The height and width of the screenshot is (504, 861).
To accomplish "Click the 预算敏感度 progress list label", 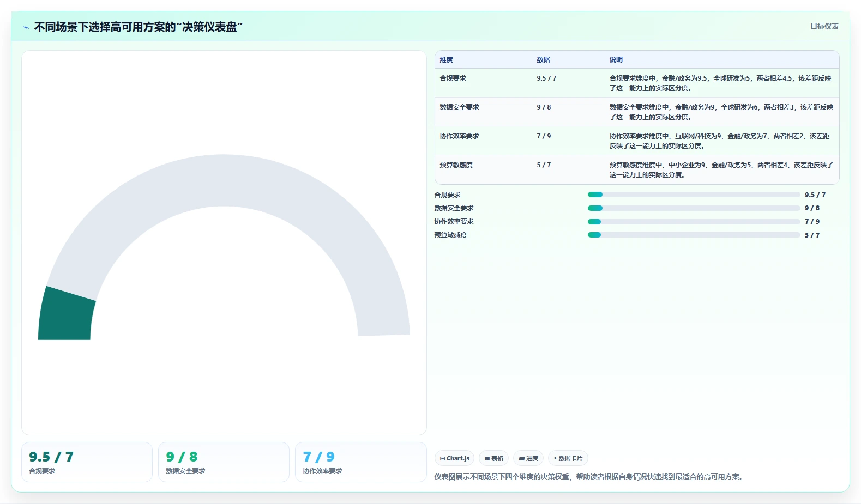I will 451,235.
